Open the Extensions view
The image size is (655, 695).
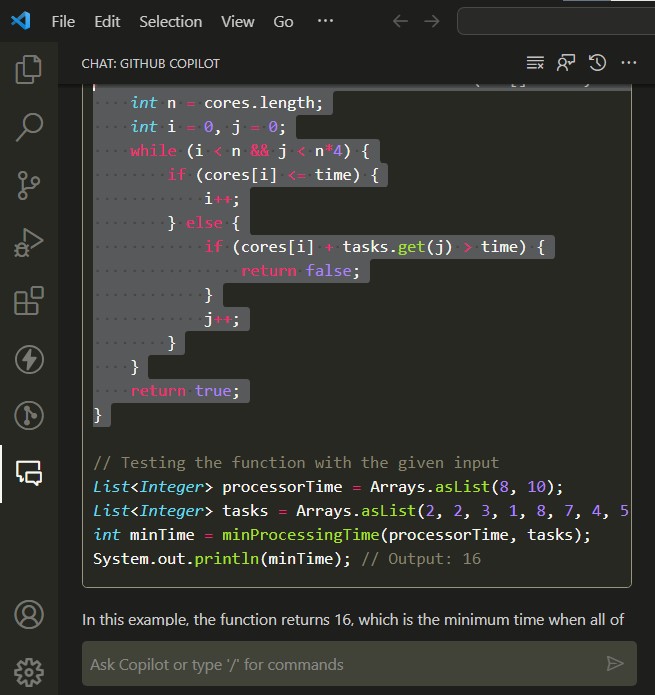[29, 301]
